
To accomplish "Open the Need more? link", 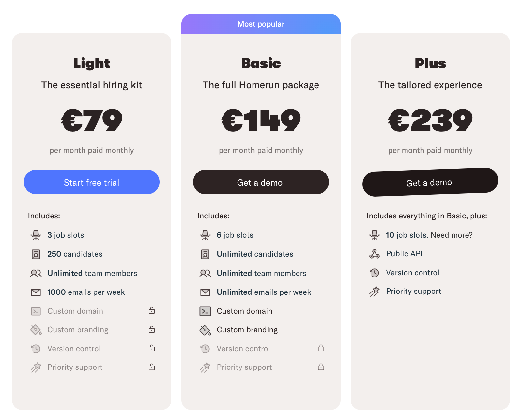I will [452, 235].
